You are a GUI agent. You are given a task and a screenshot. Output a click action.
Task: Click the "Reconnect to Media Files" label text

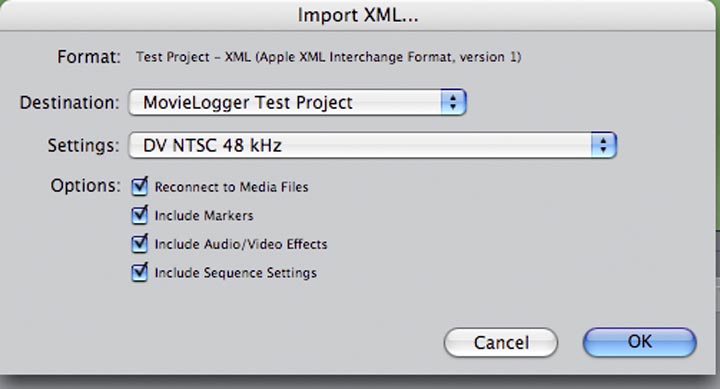tap(231, 187)
